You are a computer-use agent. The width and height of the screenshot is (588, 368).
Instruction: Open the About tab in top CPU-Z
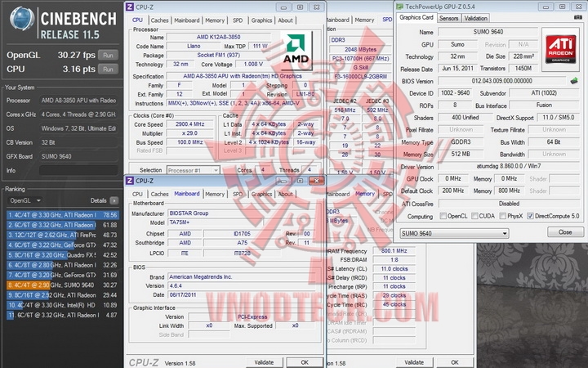[x=285, y=20]
